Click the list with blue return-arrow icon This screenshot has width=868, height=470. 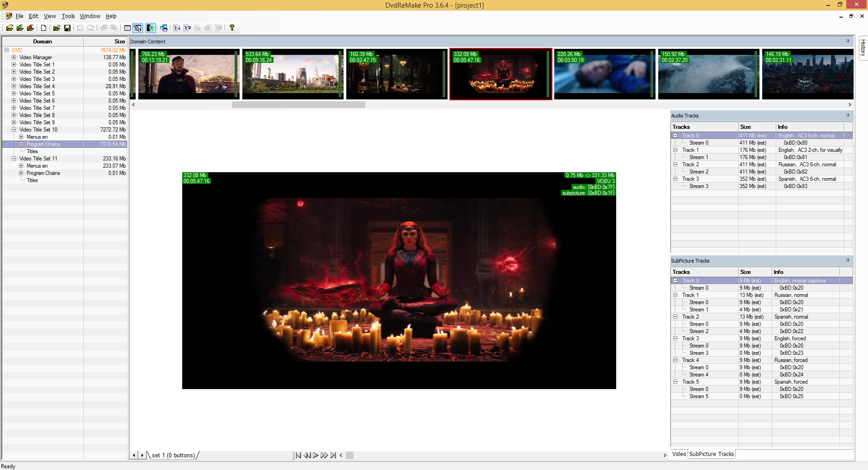point(187,28)
